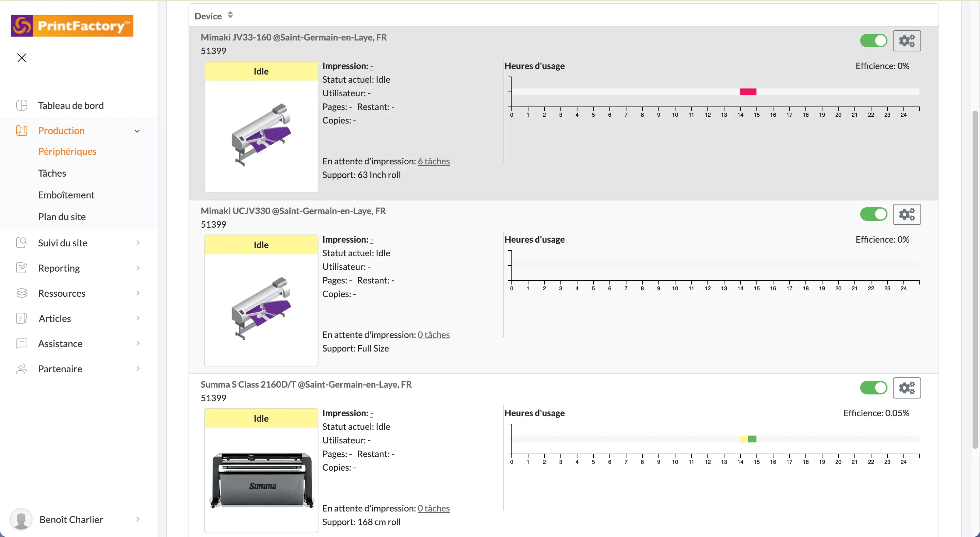Click the Mimaki JV33-160 @Saint-Germain-en-Laye title
Screen dimensions: 980x537
coord(294,37)
